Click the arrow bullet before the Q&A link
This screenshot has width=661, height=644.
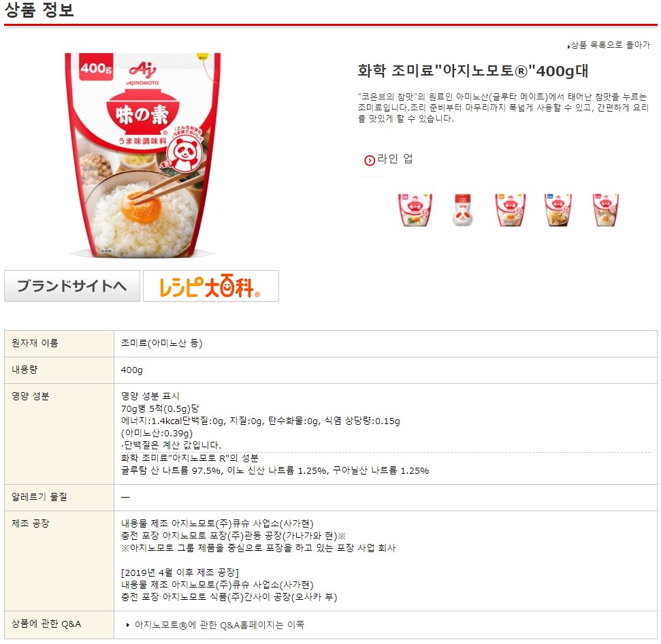[128, 625]
